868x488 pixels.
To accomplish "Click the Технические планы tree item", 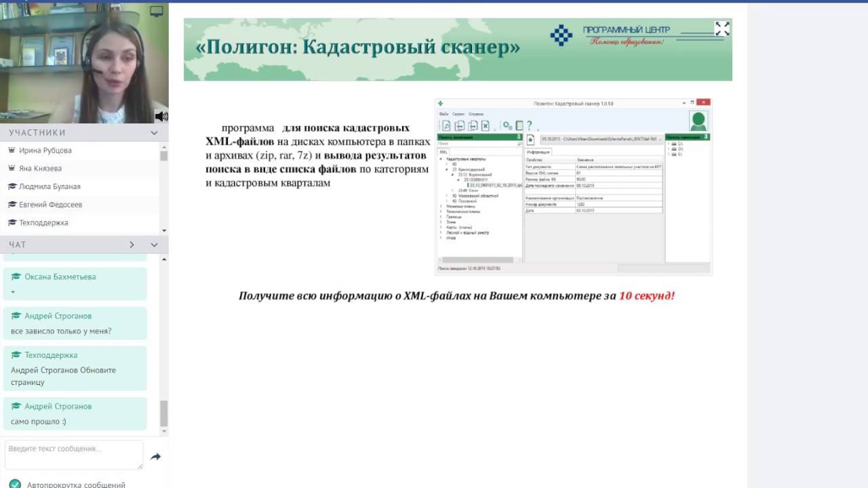I will click(x=463, y=211).
